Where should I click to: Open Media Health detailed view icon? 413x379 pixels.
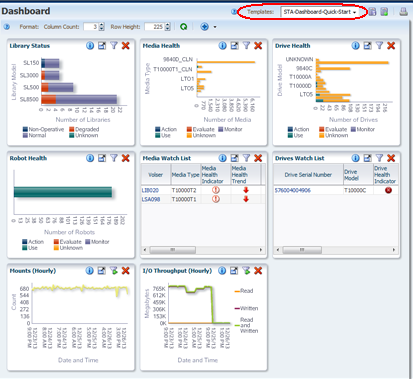point(235,46)
